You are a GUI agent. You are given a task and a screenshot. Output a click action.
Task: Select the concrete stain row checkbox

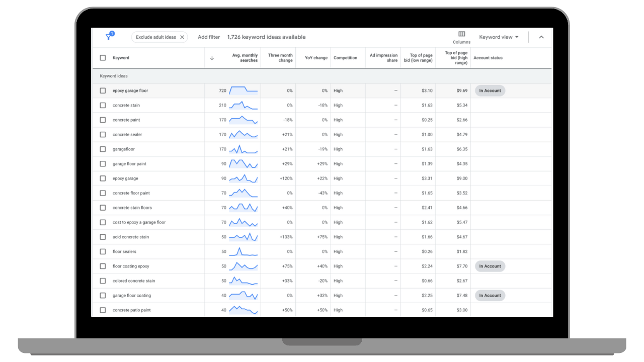click(103, 105)
